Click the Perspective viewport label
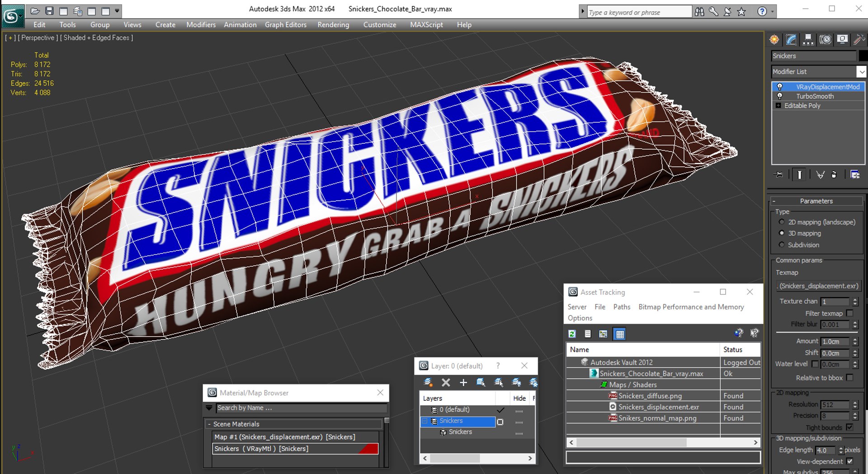The width and height of the screenshot is (868, 474). coord(38,38)
